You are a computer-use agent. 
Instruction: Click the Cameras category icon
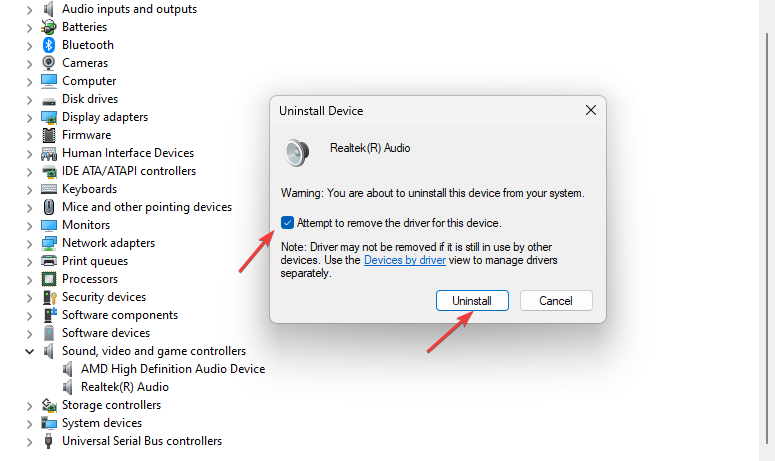(49, 63)
